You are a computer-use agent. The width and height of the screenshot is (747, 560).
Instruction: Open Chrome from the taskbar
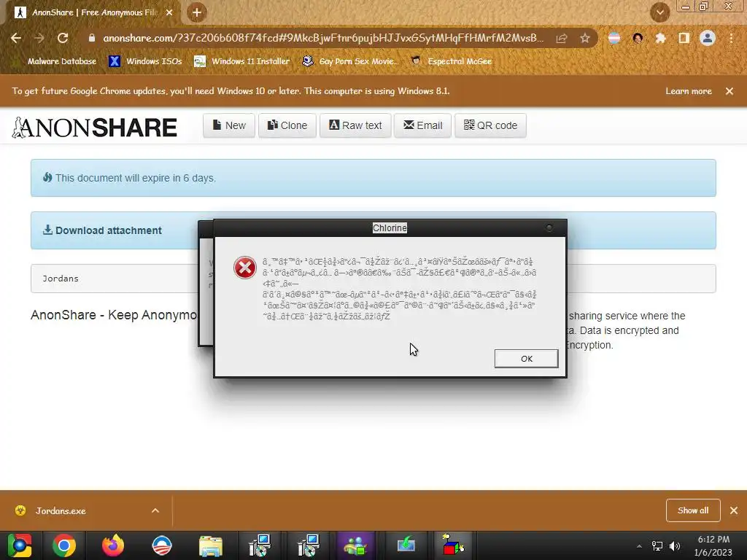(x=64, y=545)
